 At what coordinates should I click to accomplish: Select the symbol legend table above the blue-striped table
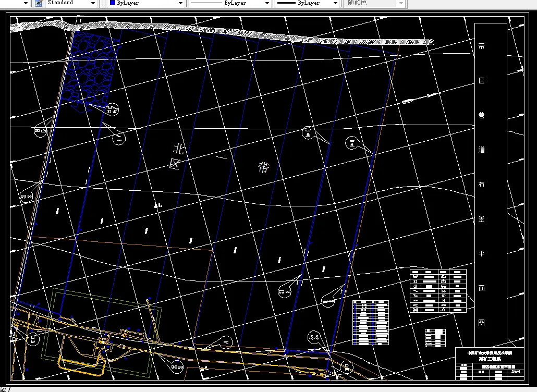(438, 291)
